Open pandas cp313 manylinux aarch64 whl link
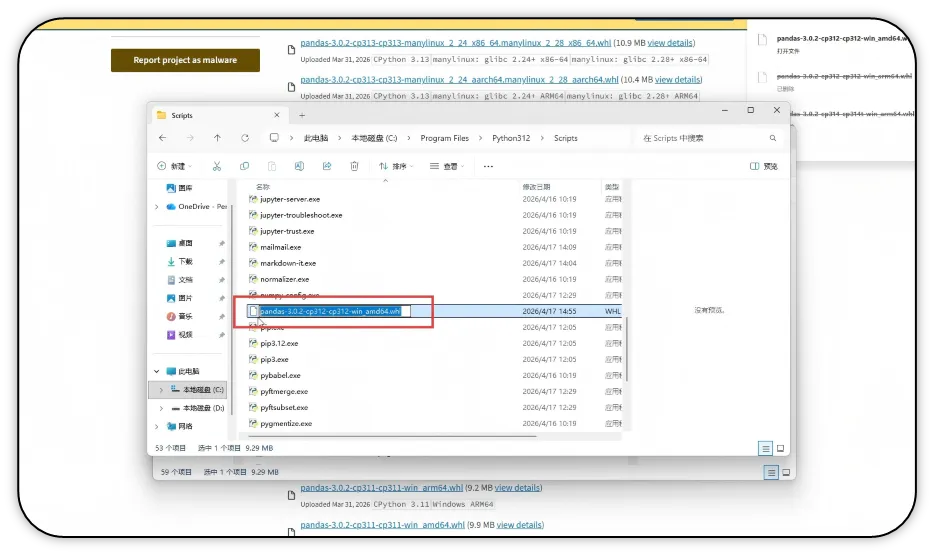The image size is (934, 555). pos(459,79)
